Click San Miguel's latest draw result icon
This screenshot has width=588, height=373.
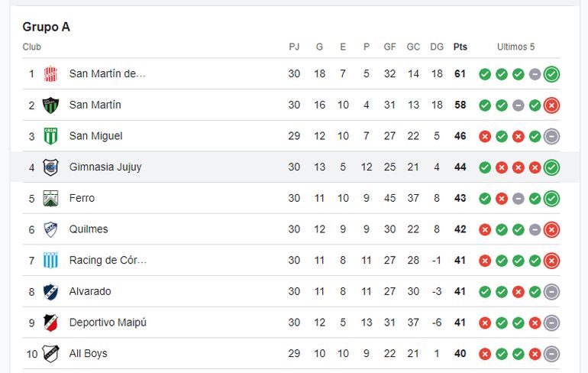point(551,136)
